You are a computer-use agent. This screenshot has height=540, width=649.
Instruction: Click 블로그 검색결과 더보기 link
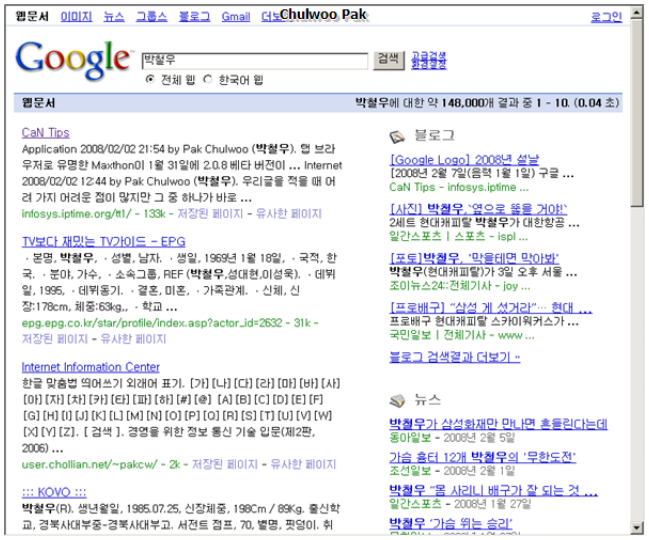pos(454,357)
